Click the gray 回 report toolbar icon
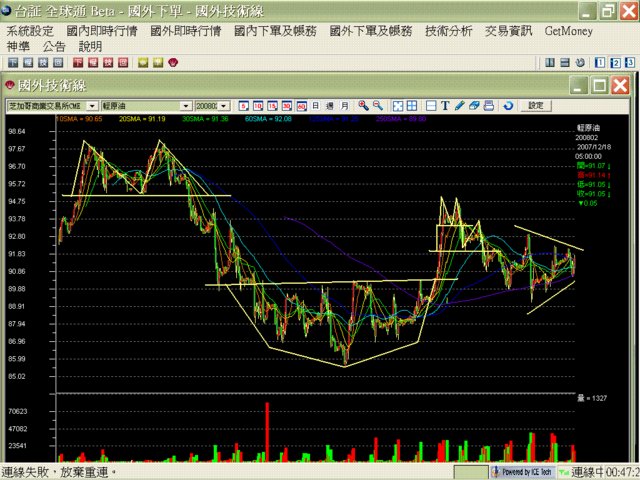640x480 pixels. (58, 62)
